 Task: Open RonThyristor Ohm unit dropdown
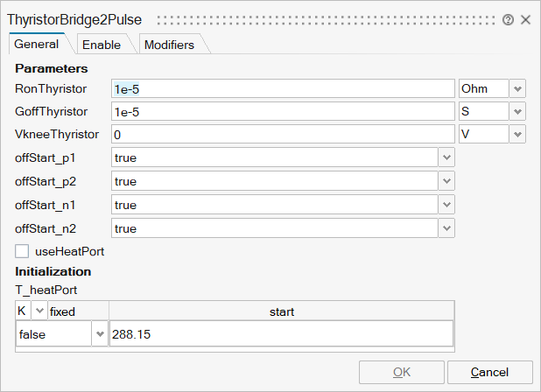(517, 88)
